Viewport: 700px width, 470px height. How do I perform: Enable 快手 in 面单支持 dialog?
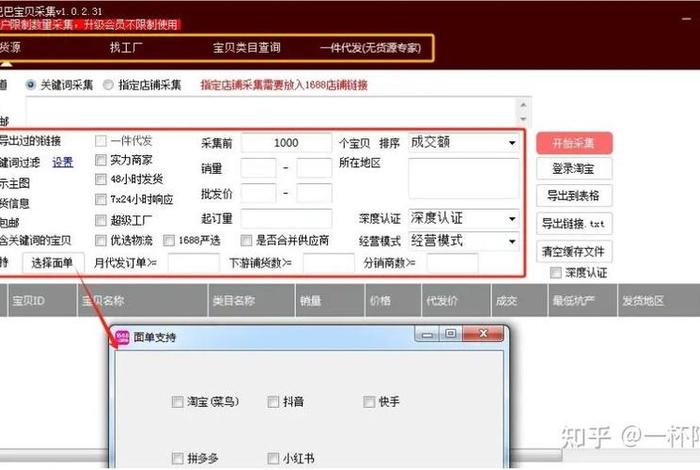369,402
